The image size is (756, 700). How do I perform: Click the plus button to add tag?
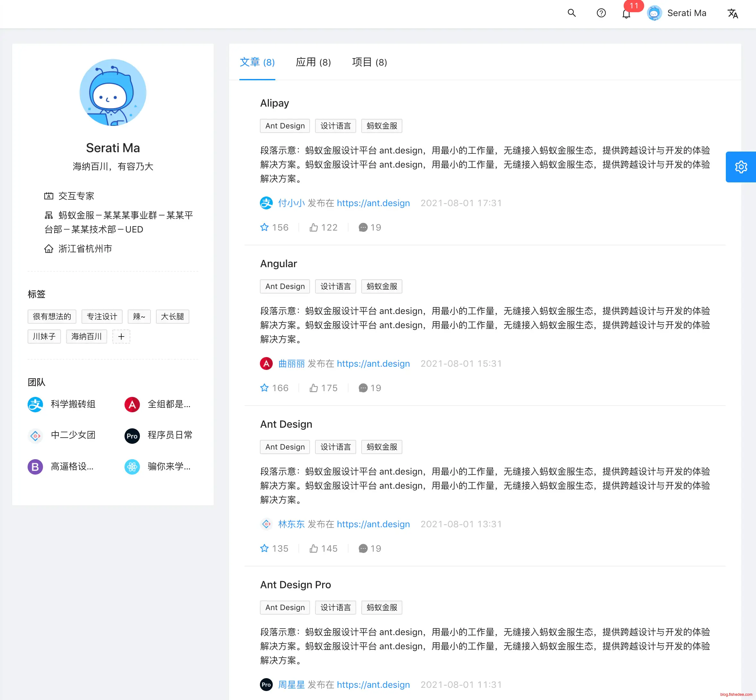click(x=121, y=337)
